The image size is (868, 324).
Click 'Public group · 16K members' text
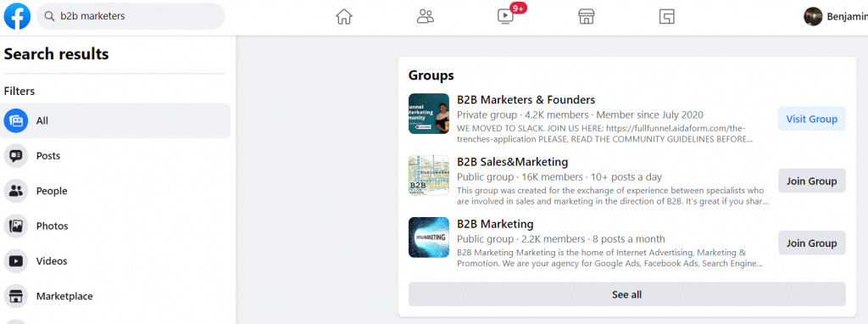pos(520,177)
